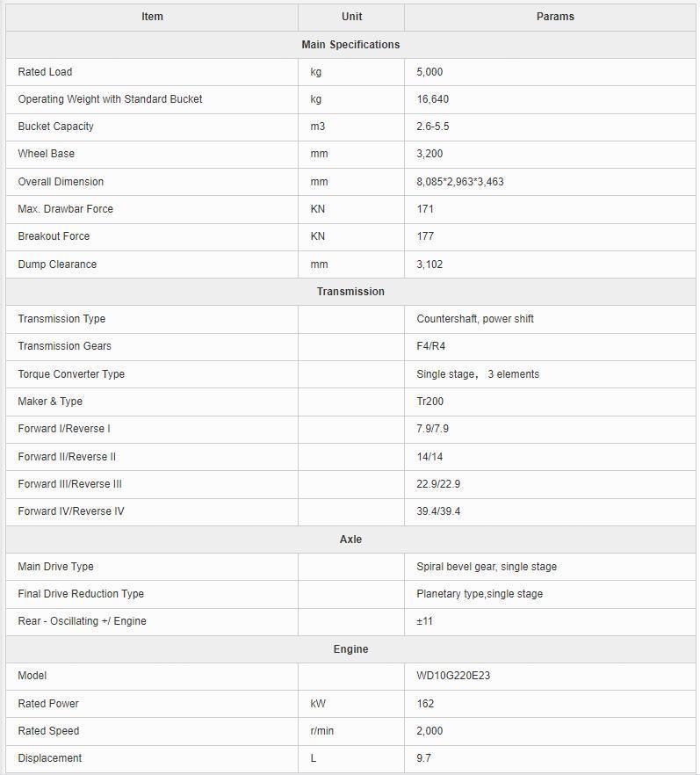Click the Bucket Capacity 2.6-5.5 value

[433, 127]
